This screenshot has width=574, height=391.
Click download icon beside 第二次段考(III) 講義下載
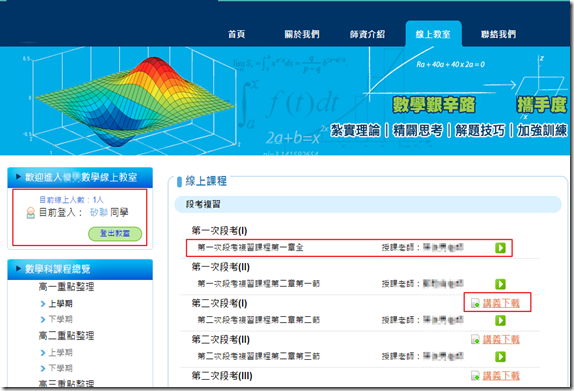(475, 376)
